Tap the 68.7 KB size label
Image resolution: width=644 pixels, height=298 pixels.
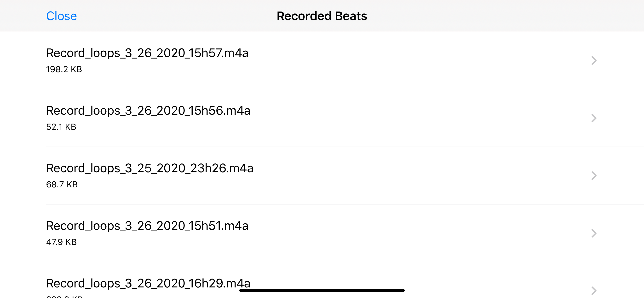pos(62,185)
